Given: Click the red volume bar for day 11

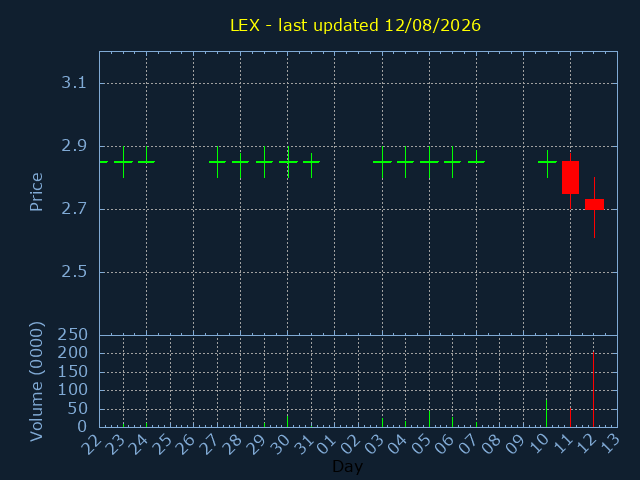Looking at the screenshot, I should tap(570, 418).
